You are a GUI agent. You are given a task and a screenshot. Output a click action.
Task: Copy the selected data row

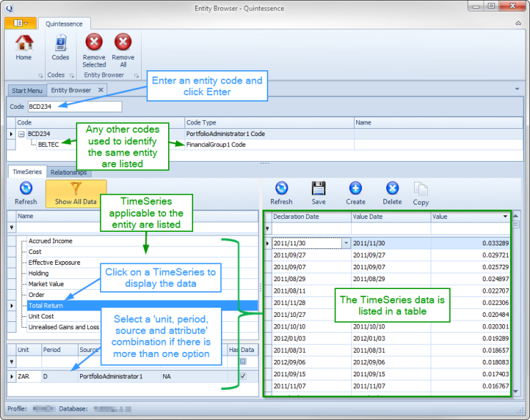(421, 194)
